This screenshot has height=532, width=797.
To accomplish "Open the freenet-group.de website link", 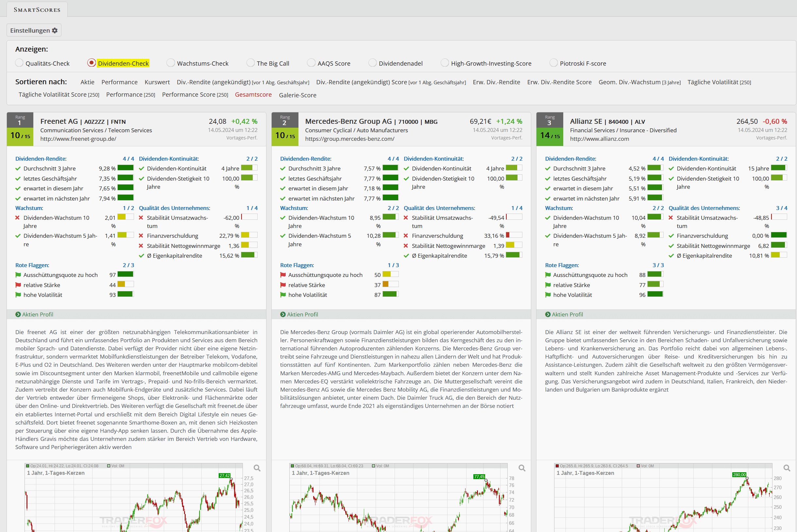I will point(78,139).
